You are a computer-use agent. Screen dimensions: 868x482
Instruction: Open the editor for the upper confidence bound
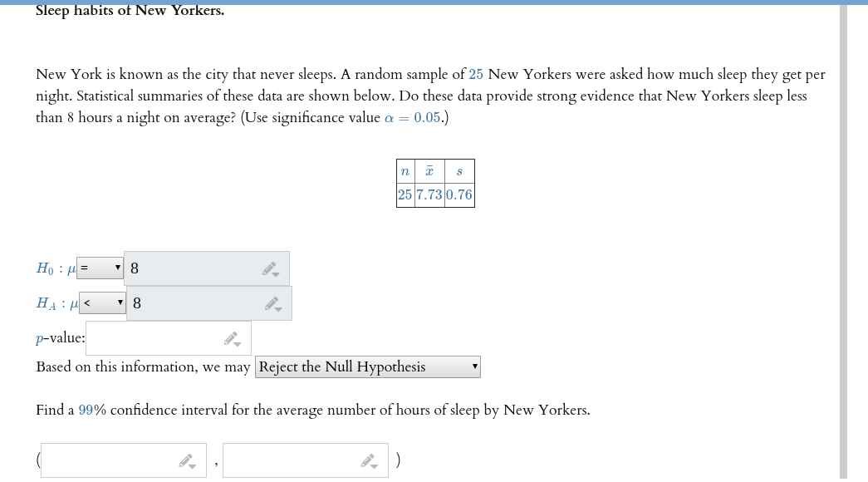[365, 456]
